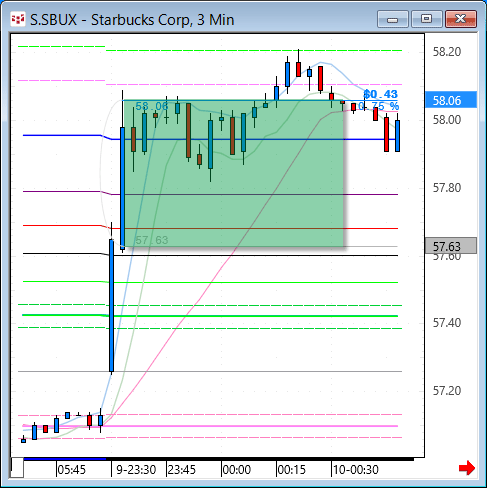Click the 57.20 price axis label

tap(447, 390)
